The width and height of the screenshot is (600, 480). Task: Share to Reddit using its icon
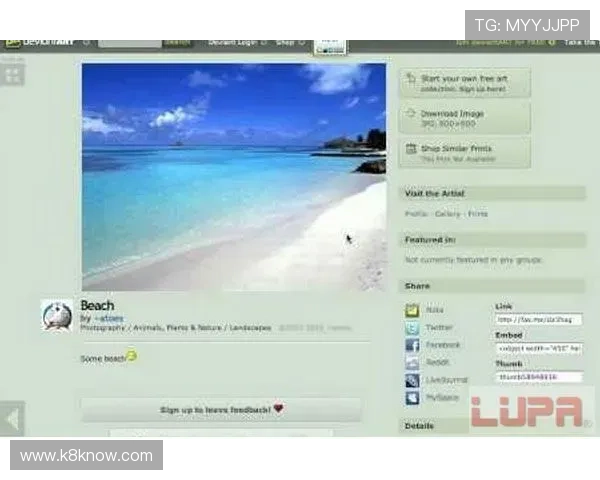(412, 362)
